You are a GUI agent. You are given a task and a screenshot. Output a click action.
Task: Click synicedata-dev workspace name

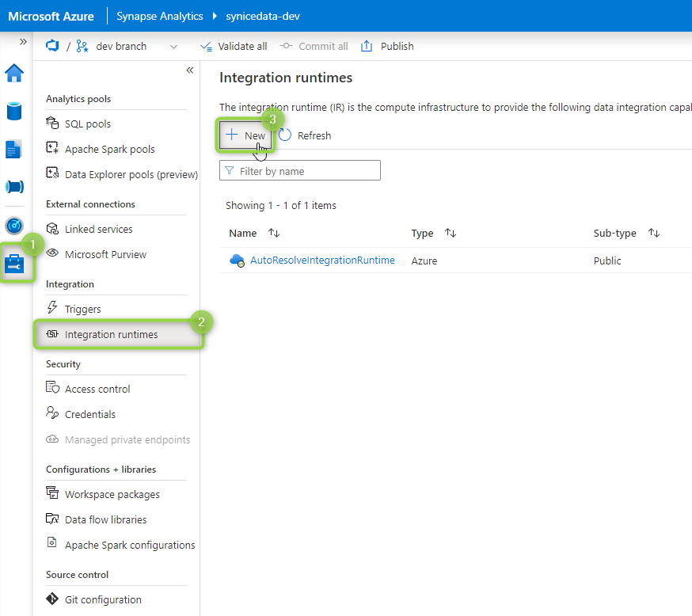(x=263, y=17)
